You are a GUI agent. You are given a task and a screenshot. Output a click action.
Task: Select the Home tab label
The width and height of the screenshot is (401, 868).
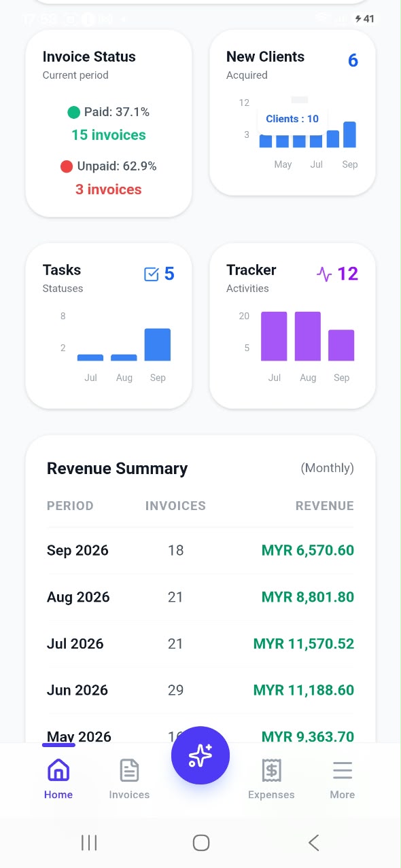pos(58,795)
